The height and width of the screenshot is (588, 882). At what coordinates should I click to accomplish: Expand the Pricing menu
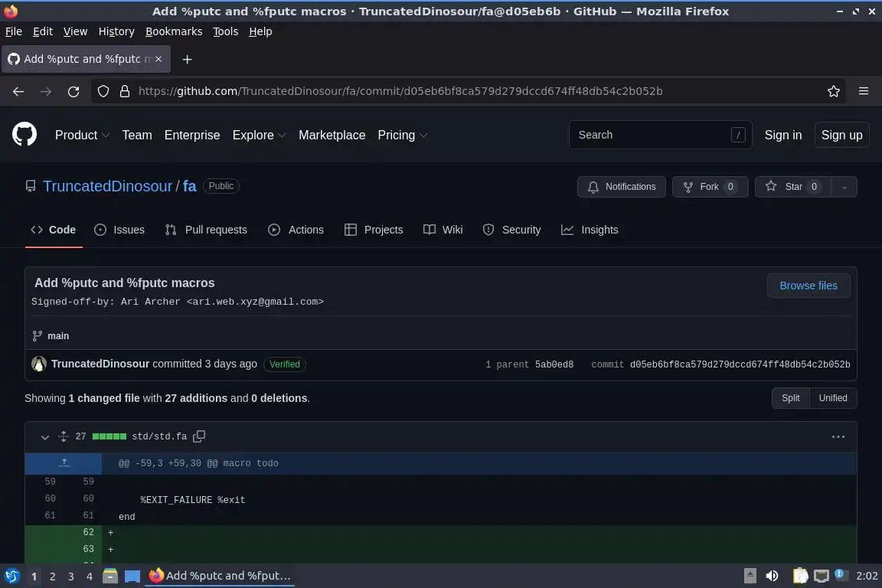[403, 135]
